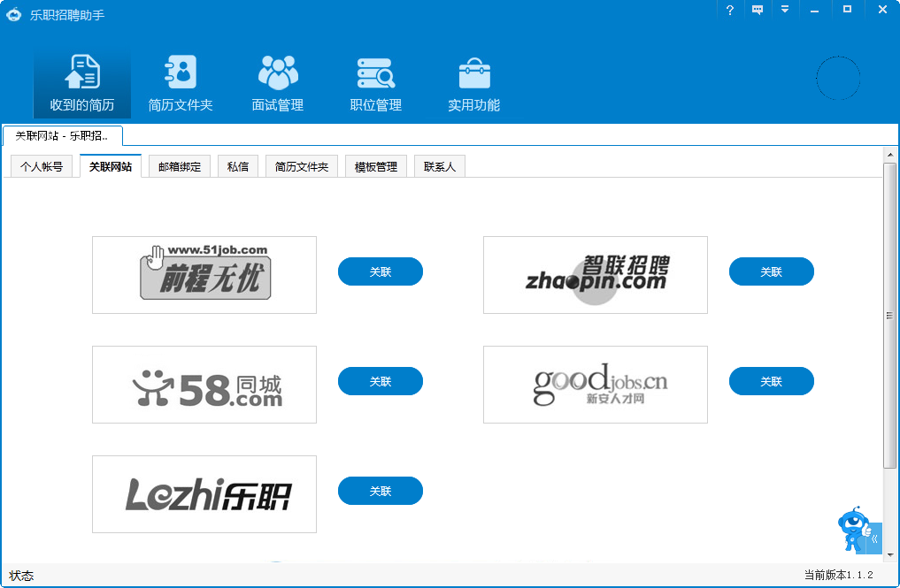Click 关联 button for zhaopin.com
The height and width of the screenshot is (588, 900).
(771, 271)
